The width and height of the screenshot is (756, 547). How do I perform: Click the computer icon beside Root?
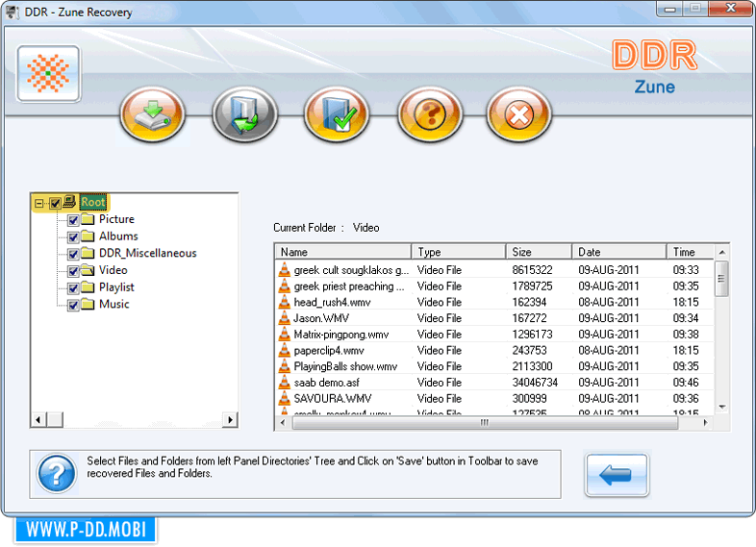[69, 201]
